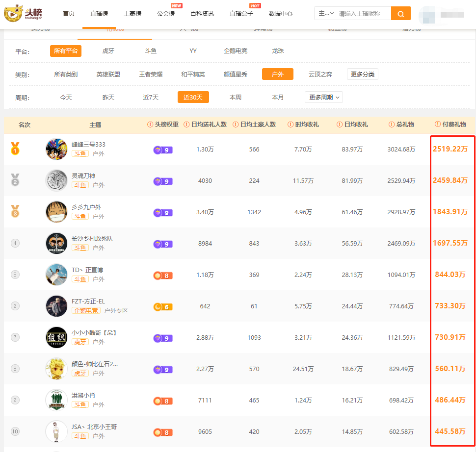
Task: Open search type dropdown 主...
Action: coord(326,14)
